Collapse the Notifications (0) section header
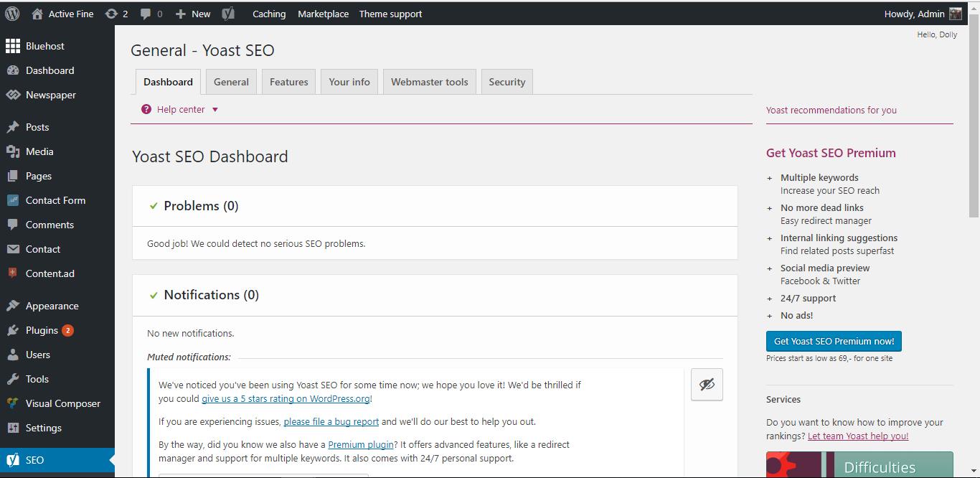 [x=435, y=295]
